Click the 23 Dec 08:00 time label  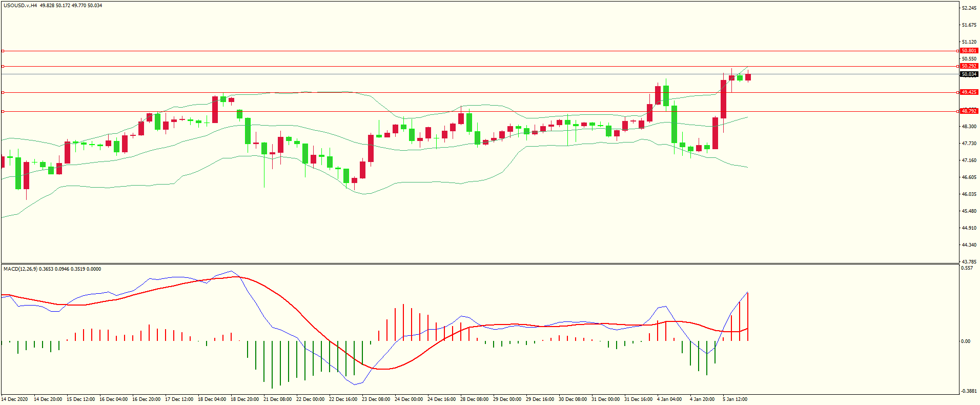pyautogui.click(x=376, y=399)
